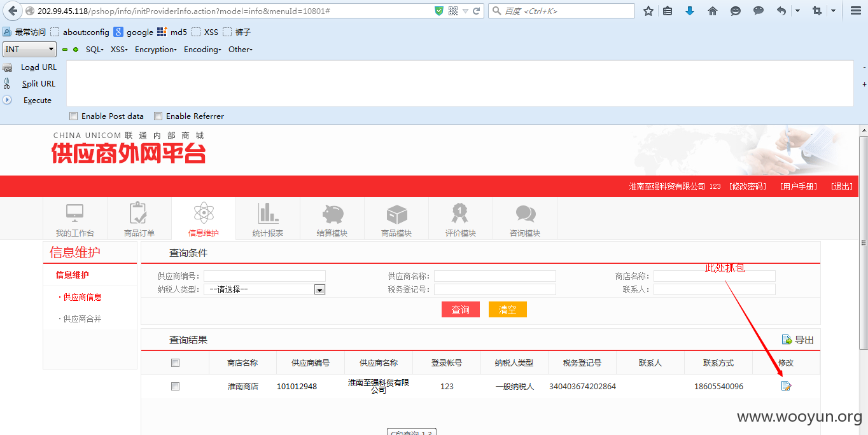This screenshot has height=435, width=868.
Task: Open the XSS dropdown menu in HackBar
Action: (x=119, y=50)
